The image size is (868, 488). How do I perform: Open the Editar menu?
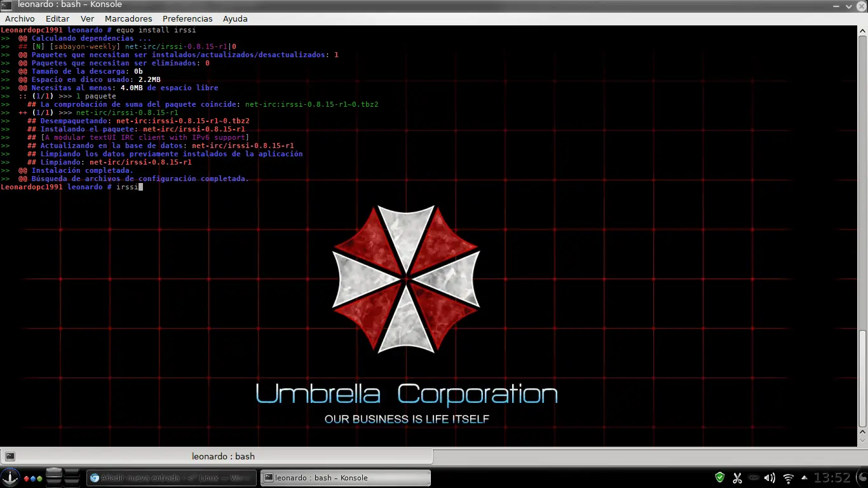click(57, 19)
